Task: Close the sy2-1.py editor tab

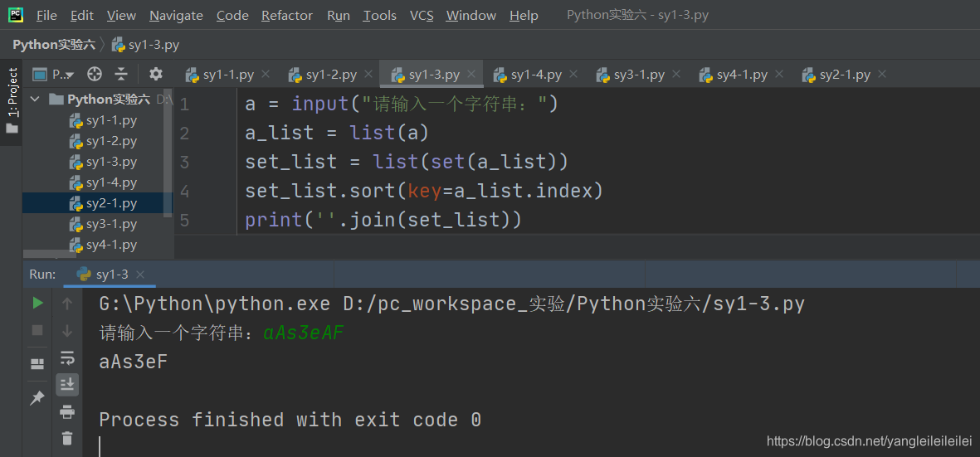Action: (882, 75)
